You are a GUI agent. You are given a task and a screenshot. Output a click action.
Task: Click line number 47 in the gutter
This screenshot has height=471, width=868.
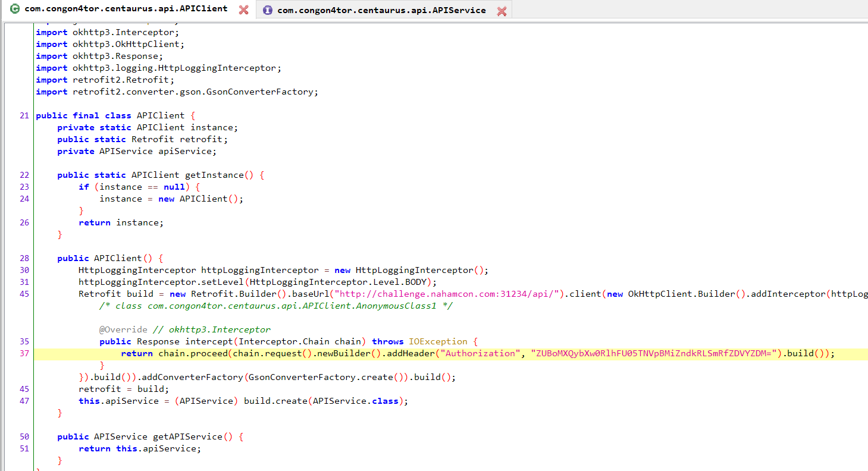pyautogui.click(x=24, y=401)
